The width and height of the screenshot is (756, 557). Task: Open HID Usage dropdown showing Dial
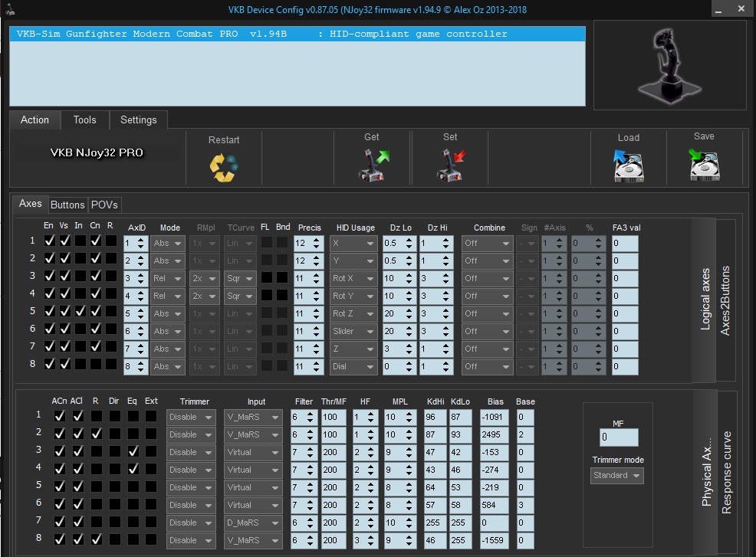[x=353, y=367]
